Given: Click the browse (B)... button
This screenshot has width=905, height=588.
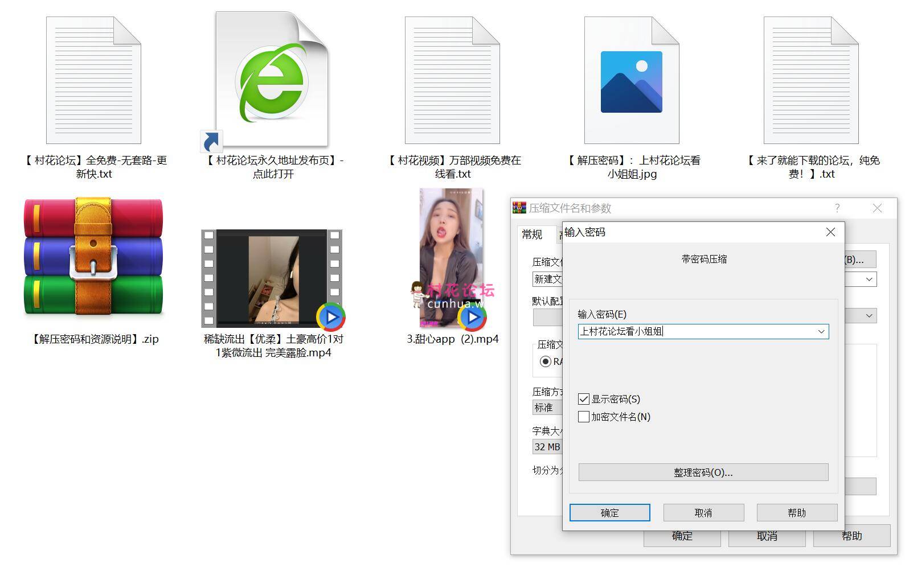Looking at the screenshot, I should point(860,260).
